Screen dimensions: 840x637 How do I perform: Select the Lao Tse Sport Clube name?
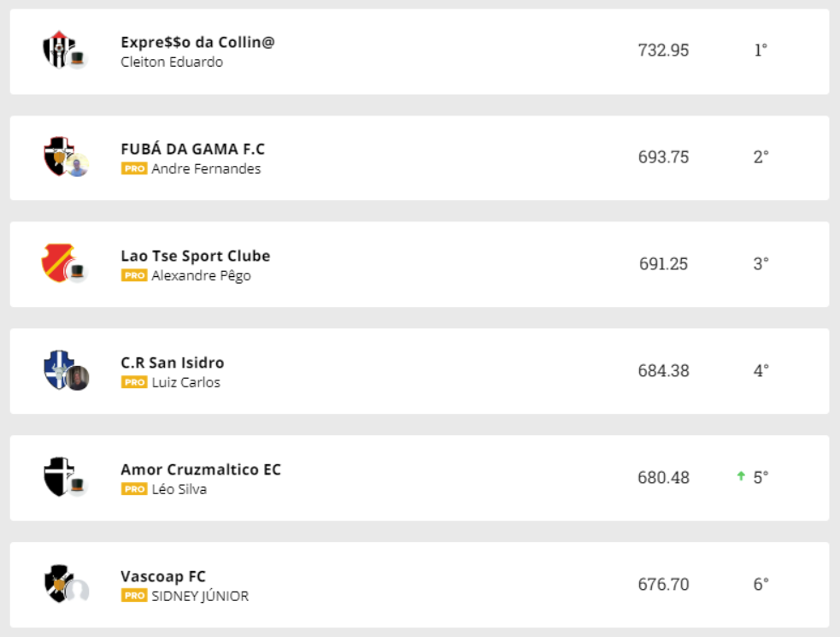pos(195,256)
